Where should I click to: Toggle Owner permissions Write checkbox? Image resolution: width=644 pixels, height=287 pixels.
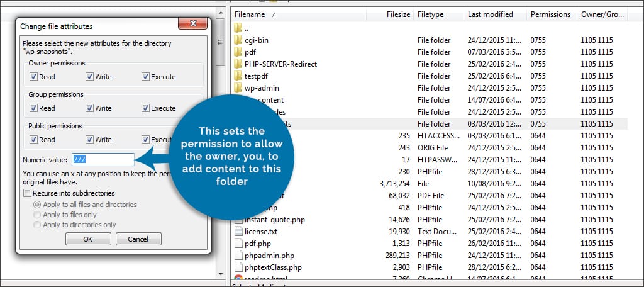(x=89, y=77)
